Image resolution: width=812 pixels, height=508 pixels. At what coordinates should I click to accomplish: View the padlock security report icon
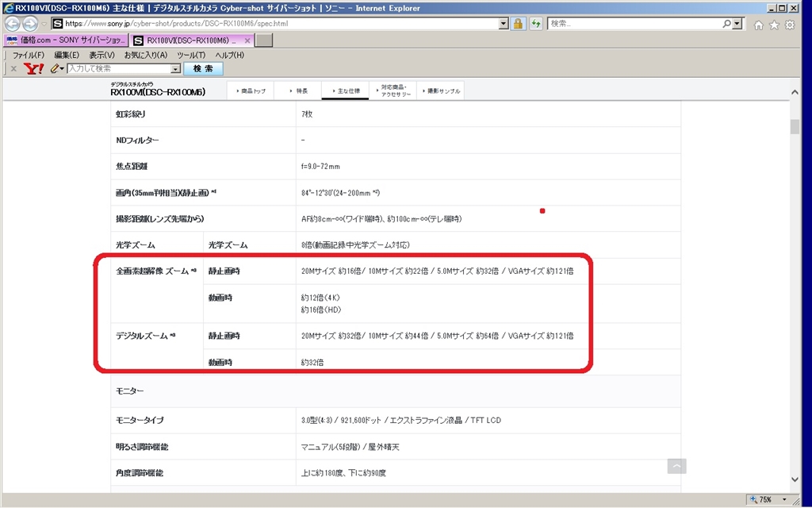click(517, 24)
